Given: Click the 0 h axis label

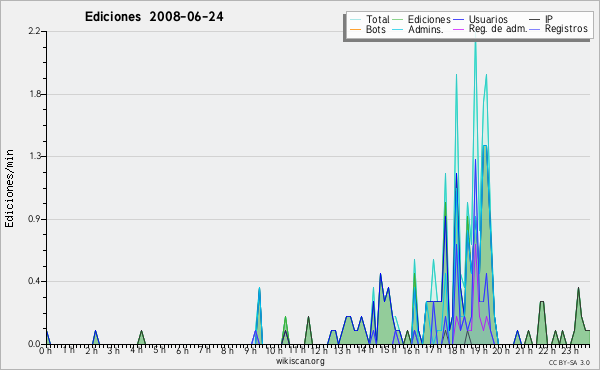Looking at the screenshot, I should 46,351.
